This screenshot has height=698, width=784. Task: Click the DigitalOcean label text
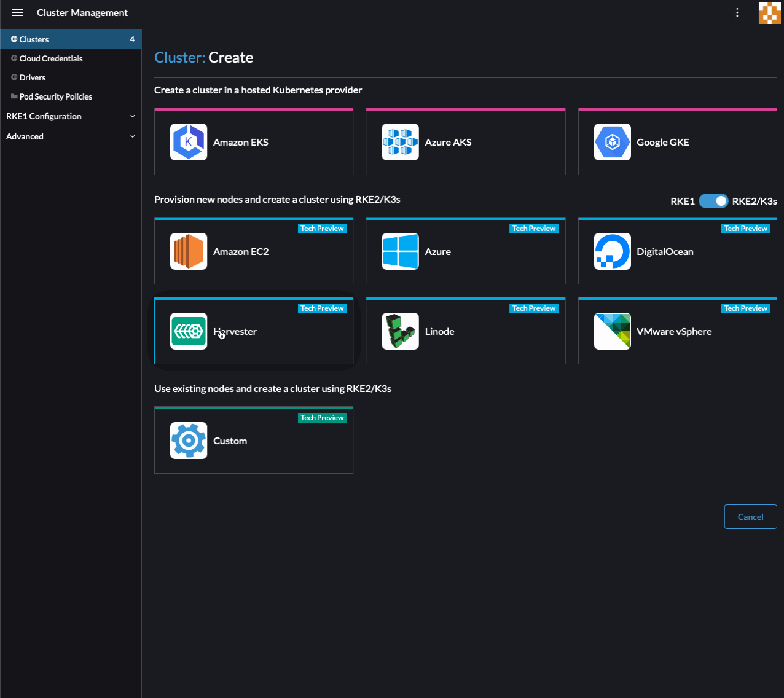(x=665, y=251)
